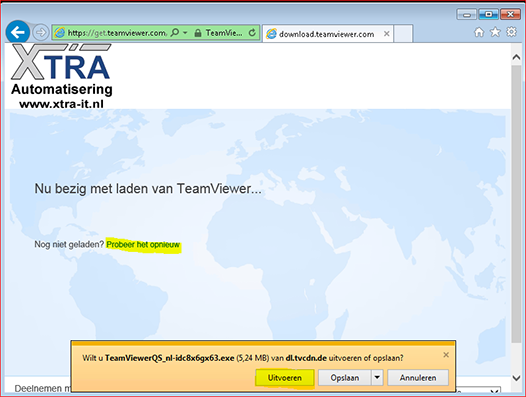Viewport: 526px width, 397px height.
Task: Open Tools via the gear icon
Action: (x=511, y=32)
